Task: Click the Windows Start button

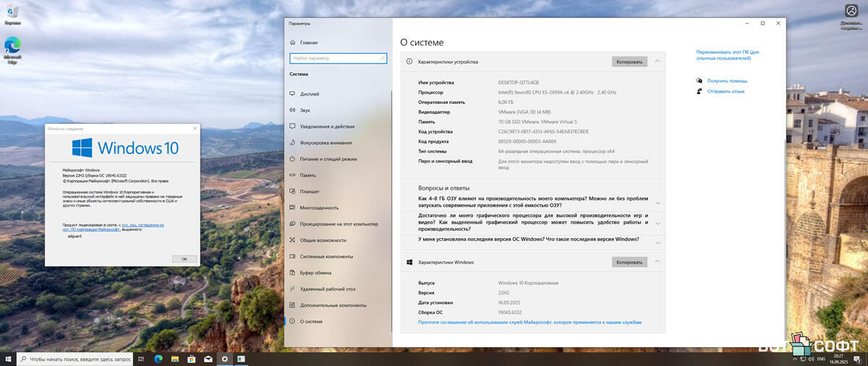Action: pyautogui.click(x=8, y=359)
